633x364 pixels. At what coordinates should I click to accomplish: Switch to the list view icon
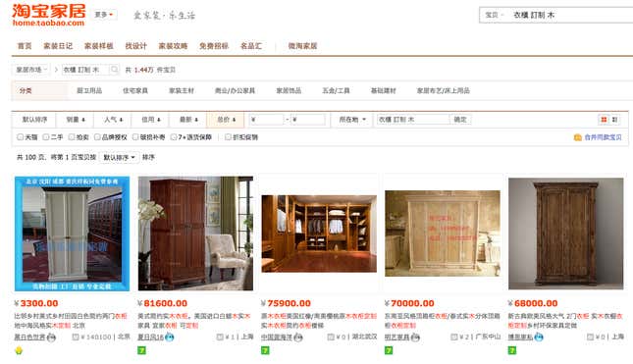614,120
